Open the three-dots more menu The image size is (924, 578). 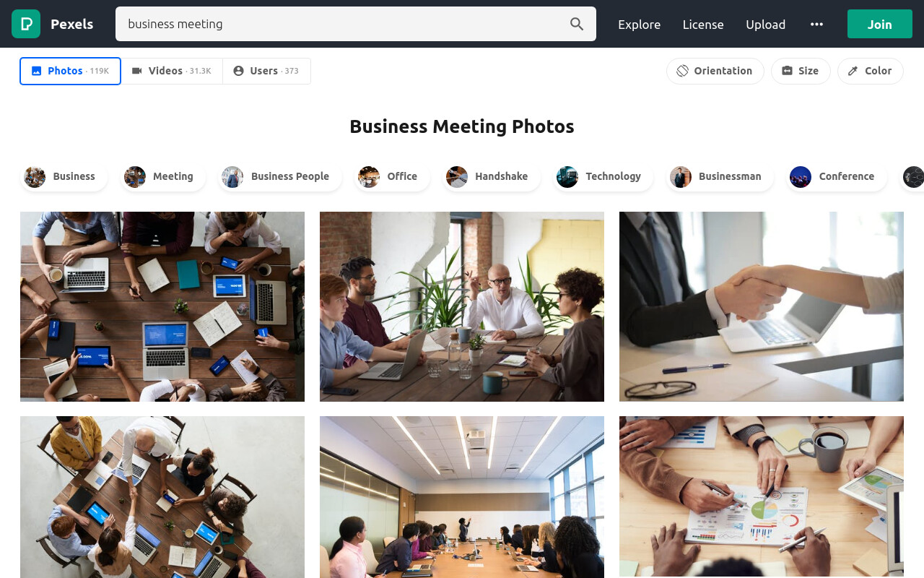(816, 24)
